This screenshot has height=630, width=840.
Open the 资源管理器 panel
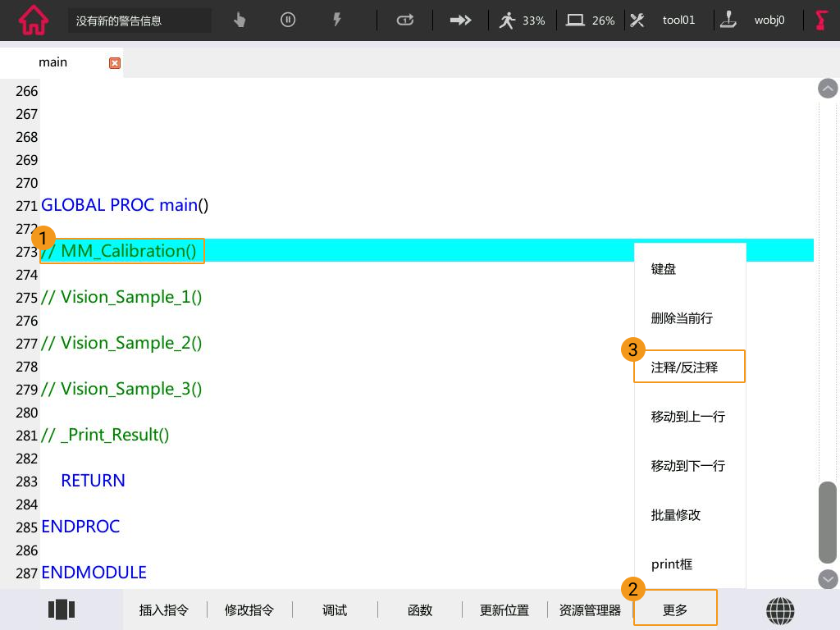[589, 609]
